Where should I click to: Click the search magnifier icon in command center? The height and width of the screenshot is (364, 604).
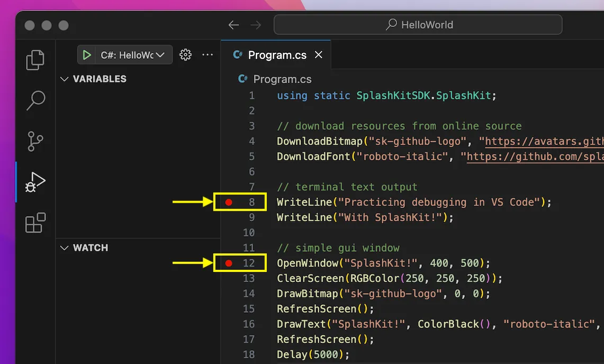(x=391, y=24)
